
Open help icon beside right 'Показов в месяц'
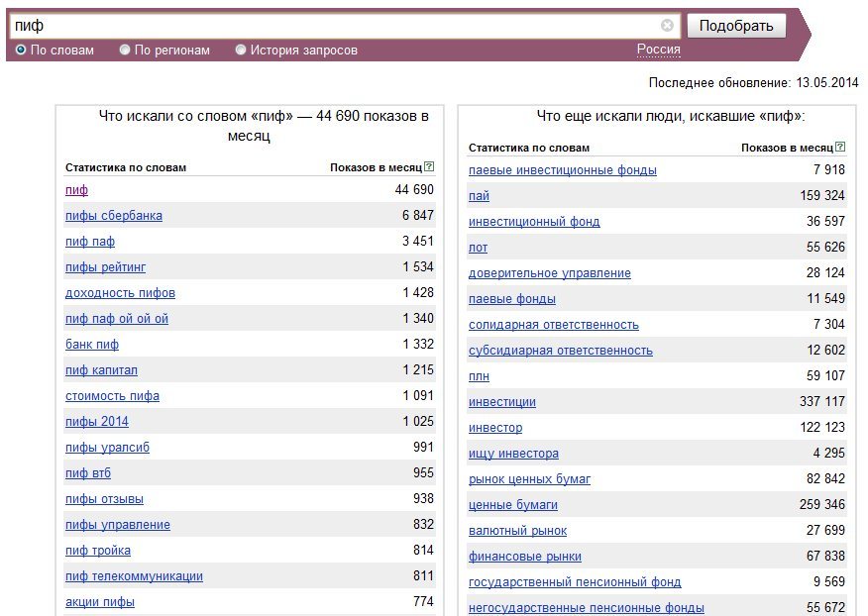coord(840,147)
